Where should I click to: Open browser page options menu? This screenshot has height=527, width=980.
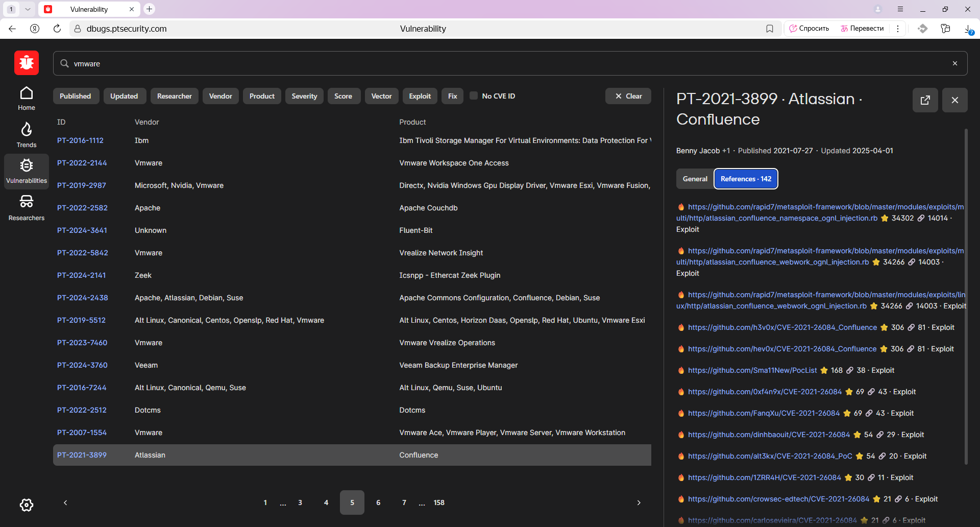click(898, 29)
